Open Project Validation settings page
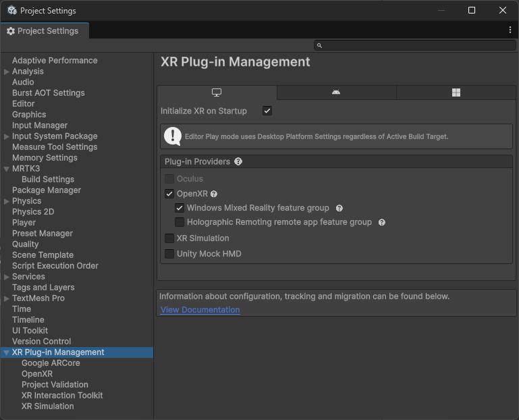The height and width of the screenshot is (420, 519). (x=55, y=385)
